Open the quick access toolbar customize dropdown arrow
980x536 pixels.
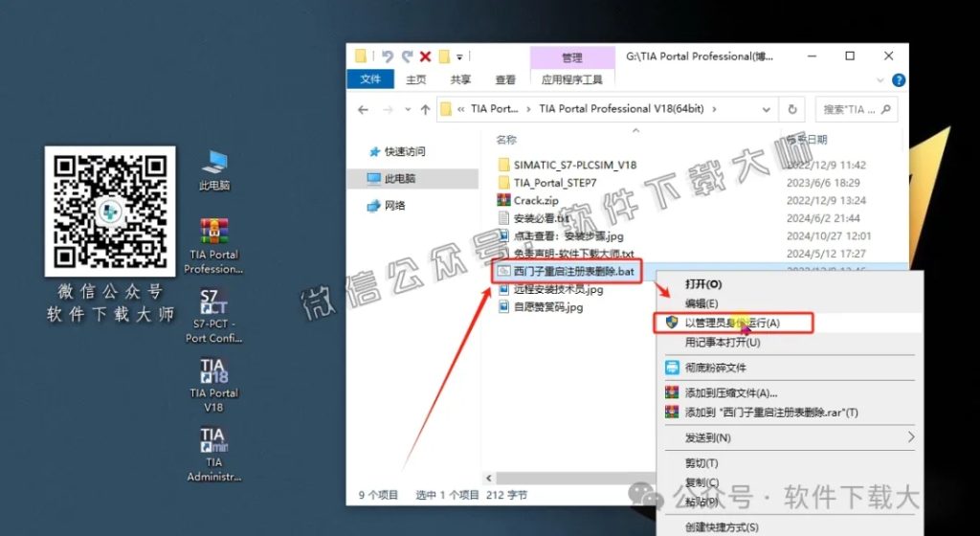(459, 56)
